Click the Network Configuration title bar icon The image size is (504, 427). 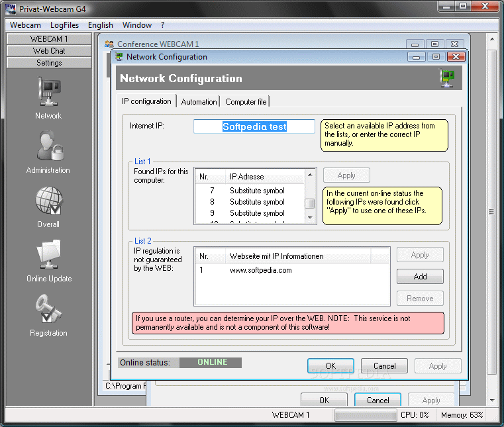[119, 57]
